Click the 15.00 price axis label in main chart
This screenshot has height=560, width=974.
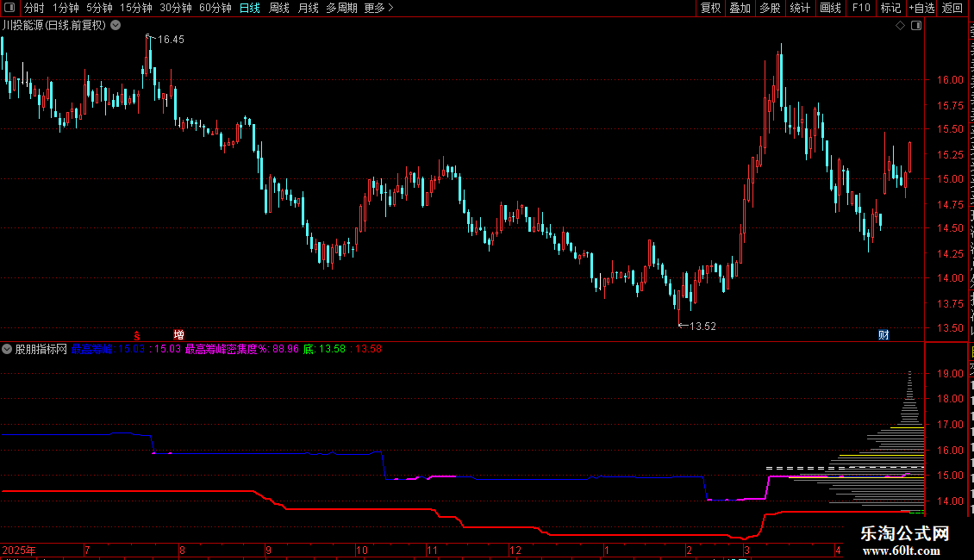pos(951,179)
